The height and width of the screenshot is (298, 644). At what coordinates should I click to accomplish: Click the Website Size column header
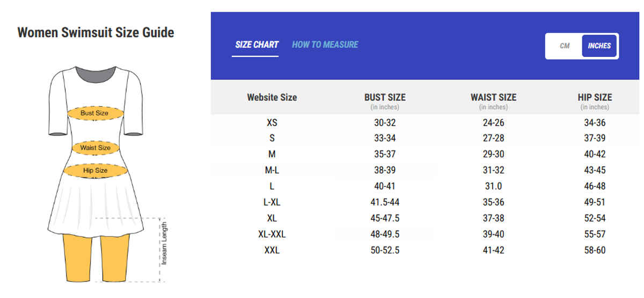coord(272,97)
